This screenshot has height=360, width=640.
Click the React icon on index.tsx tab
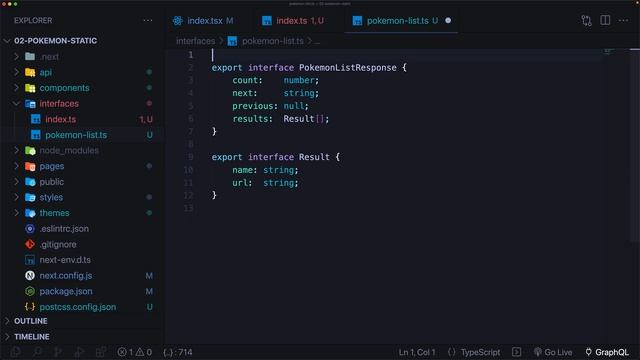[178, 20]
